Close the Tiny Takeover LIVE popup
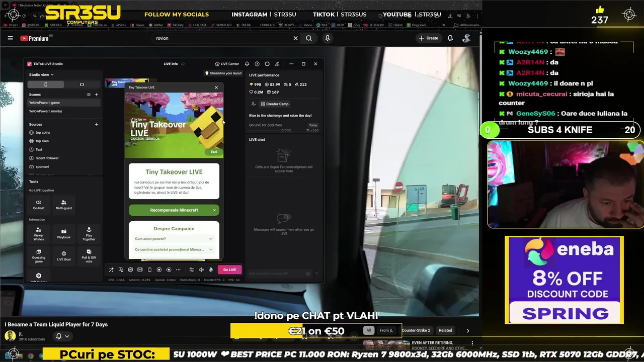The image size is (644, 362). coord(216,87)
